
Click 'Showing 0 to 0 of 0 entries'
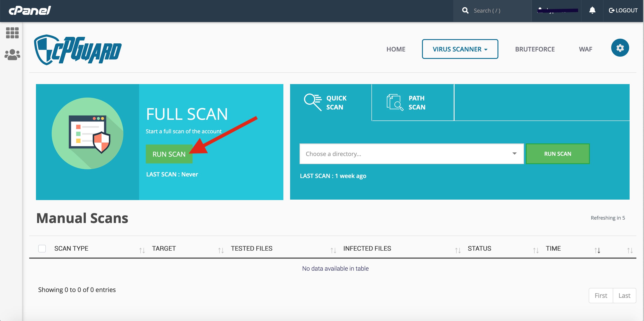[77, 290]
